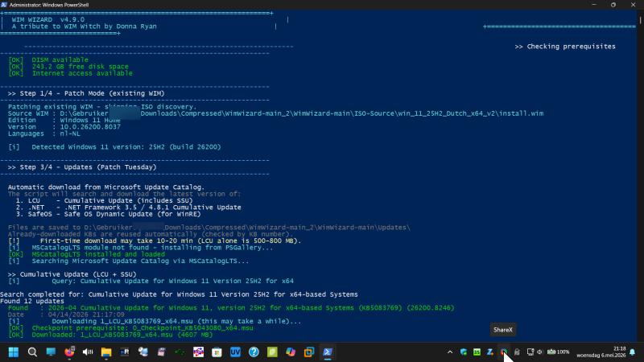Click '3. SafeOS - Safe OS Dynamic Update' line
Image resolution: width=644 pixels, height=362 pixels.
pos(109,214)
